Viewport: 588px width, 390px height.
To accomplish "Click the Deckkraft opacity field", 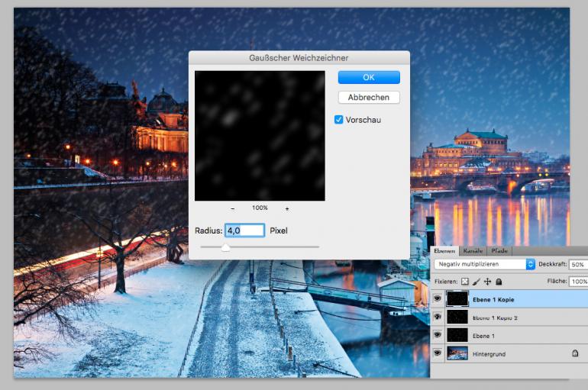I will [577, 264].
